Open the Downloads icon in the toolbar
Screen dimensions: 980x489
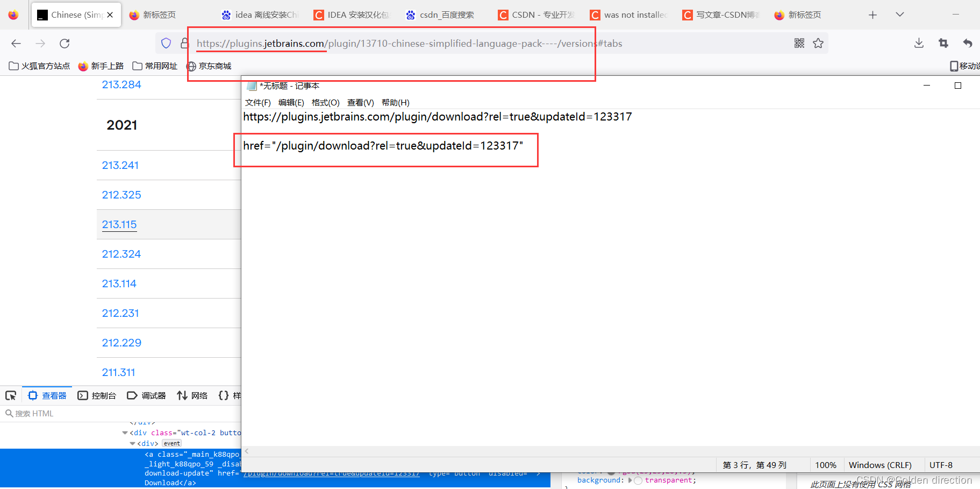click(919, 43)
